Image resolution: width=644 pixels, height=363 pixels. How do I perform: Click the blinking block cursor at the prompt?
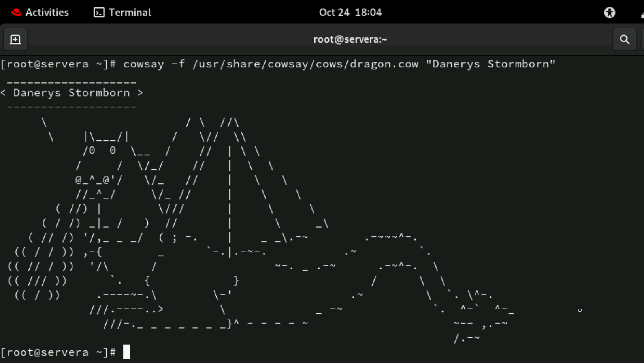127,352
